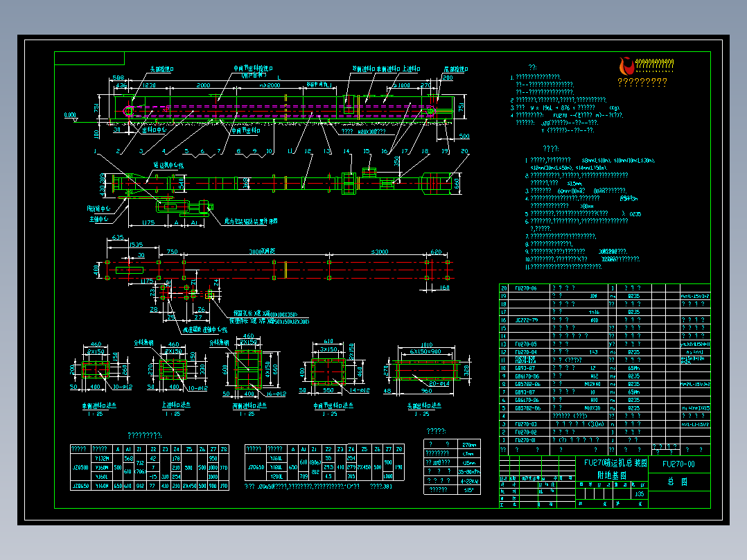Image resolution: width=747 pixels, height=560 pixels.
Task: Select the 上进料口法兰 detail title
Action: pos(176,405)
